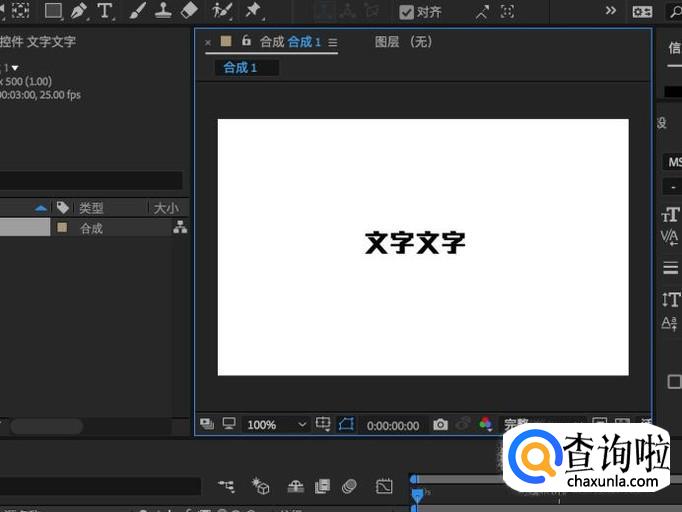This screenshot has width=682, height=512.
Task: Click the snap collapsed compositions icon
Action: coord(507,11)
